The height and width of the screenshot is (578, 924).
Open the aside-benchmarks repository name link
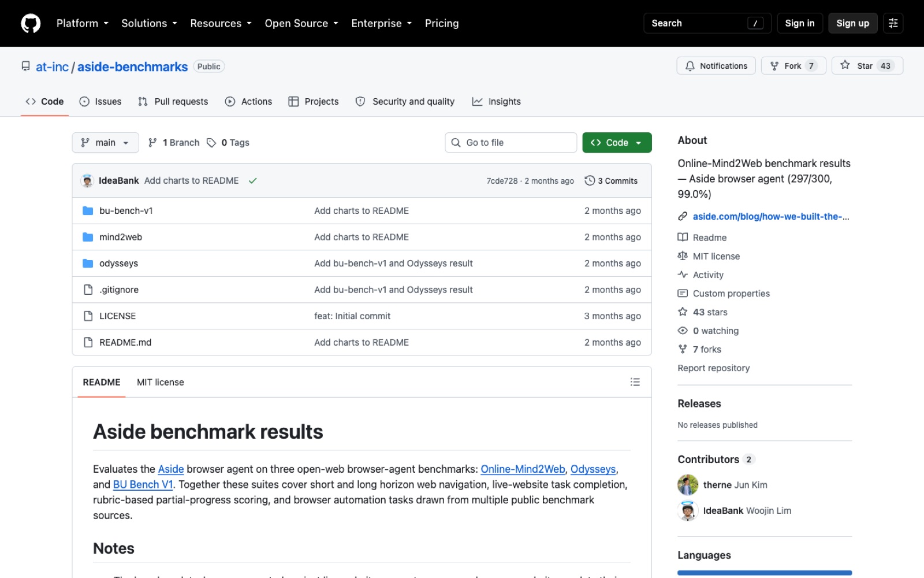coord(132,67)
